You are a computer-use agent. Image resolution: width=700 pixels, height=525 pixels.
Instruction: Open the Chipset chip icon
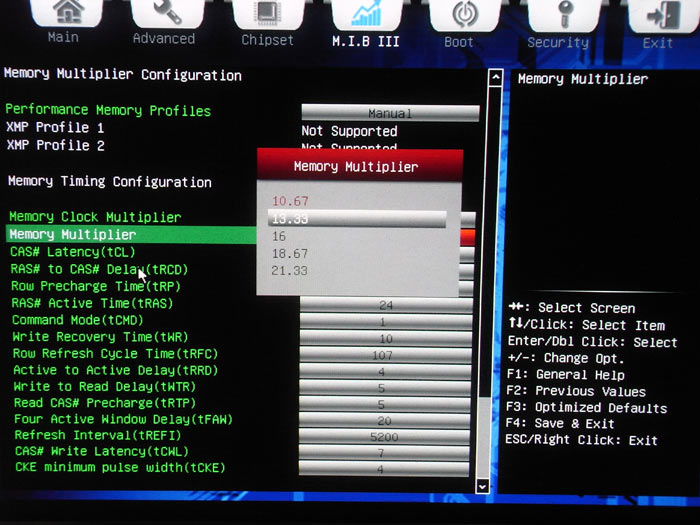tap(268, 13)
